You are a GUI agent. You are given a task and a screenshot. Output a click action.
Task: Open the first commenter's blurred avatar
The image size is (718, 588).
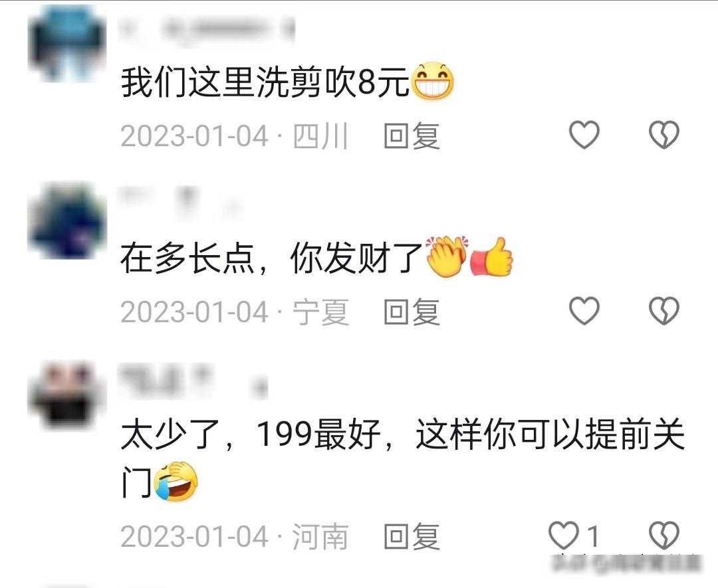pos(67,44)
